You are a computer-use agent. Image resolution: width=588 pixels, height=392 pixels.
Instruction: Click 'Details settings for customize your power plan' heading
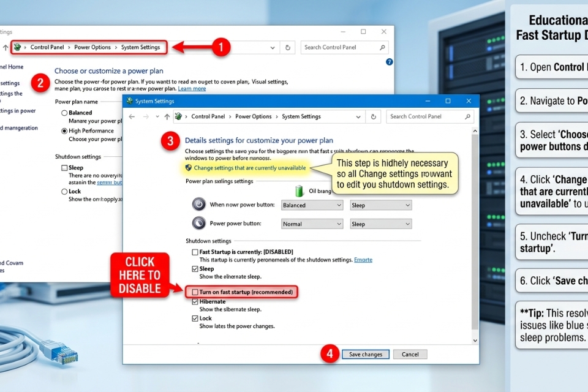click(x=258, y=140)
